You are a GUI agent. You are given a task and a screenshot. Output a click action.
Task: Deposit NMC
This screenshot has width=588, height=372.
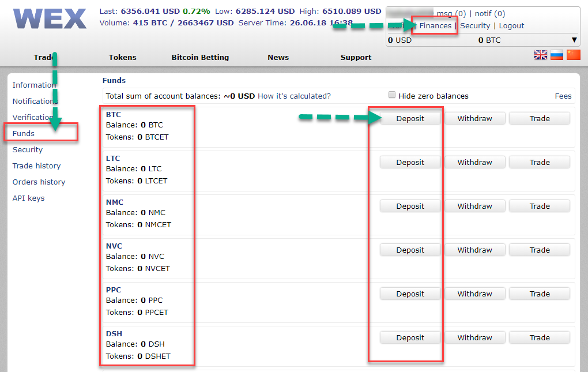coord(410,206)
